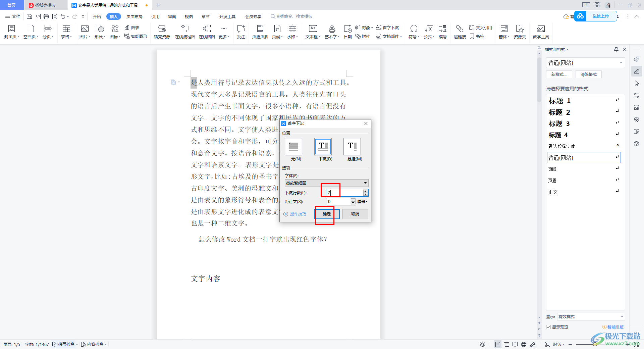Viewport: 644px width, 349px height.
Task: Increase 下沉行数 with the up arrow
Action: pos(366,191)
